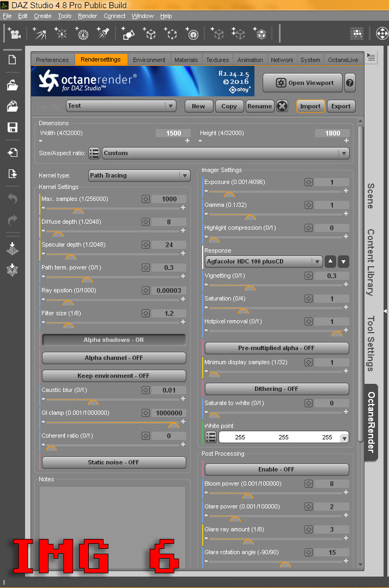Expand the white point value dropdown arrow
The image size is (389, 588).
pos(344,438)
